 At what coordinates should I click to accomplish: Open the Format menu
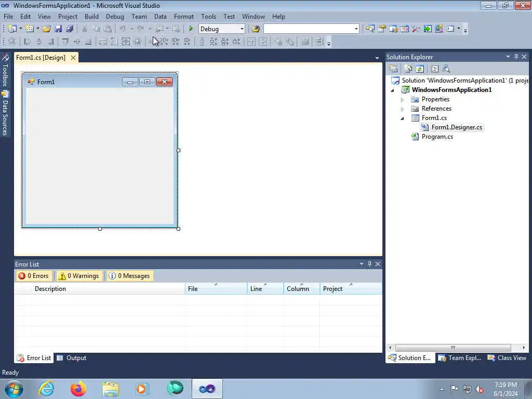click(183, 17)
